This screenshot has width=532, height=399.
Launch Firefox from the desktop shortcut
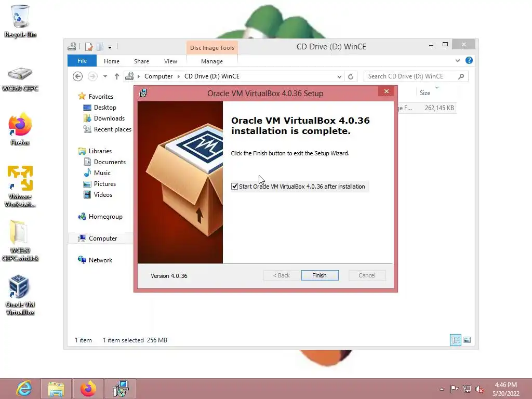[20, 129]
